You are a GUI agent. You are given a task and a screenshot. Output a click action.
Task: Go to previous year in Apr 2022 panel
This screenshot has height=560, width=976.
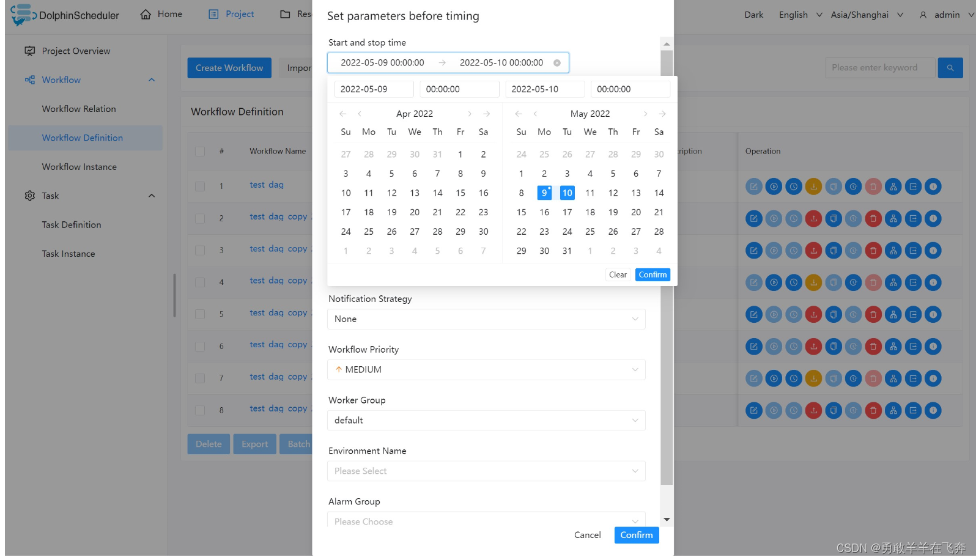tap(343, 114)
